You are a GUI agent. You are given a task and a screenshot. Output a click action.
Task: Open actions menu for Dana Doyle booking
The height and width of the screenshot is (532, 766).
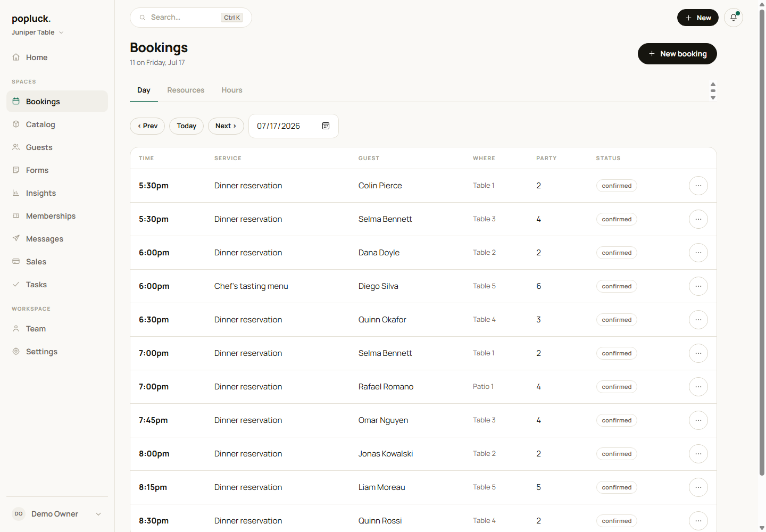pos(698,253)
